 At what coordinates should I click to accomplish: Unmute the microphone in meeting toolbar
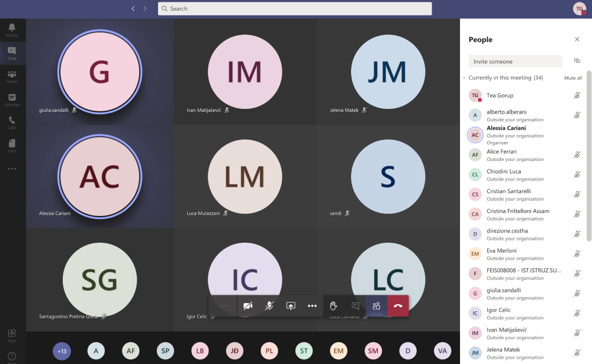(x=269, y=306)
